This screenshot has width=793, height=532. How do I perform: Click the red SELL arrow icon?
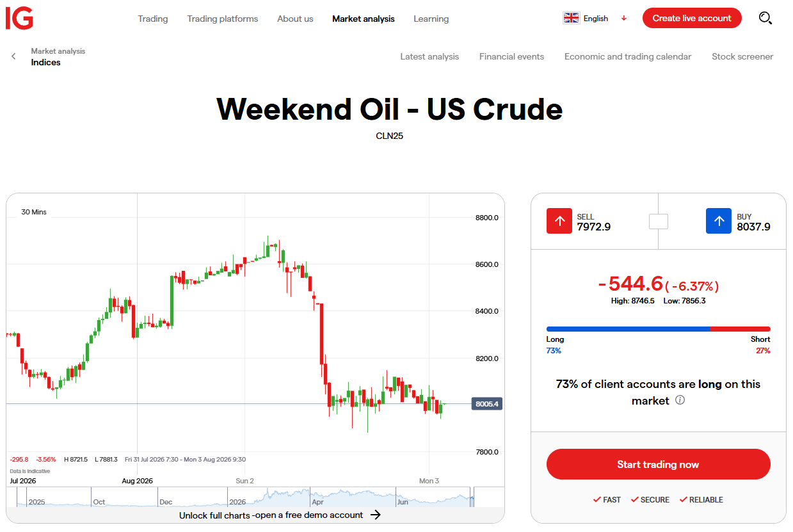click(559, 221)
